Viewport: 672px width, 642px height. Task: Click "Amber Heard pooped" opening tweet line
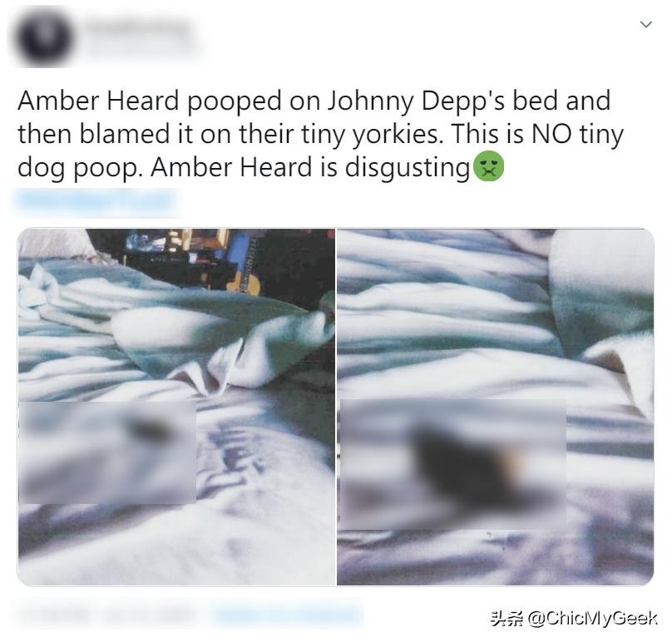150,101
